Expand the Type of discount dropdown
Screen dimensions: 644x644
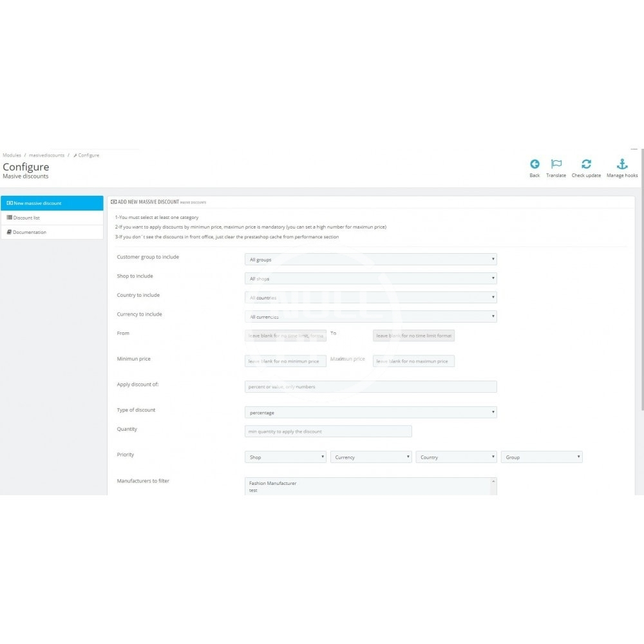370,413
